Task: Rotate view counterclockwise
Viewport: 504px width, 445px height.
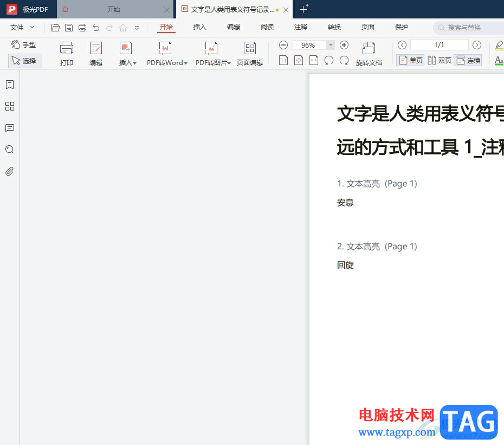Action: click(x=329, y=61)
